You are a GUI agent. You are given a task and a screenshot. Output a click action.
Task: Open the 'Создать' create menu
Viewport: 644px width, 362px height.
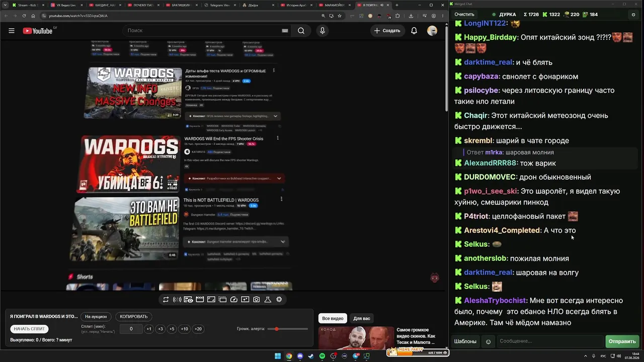pos(387,31)
